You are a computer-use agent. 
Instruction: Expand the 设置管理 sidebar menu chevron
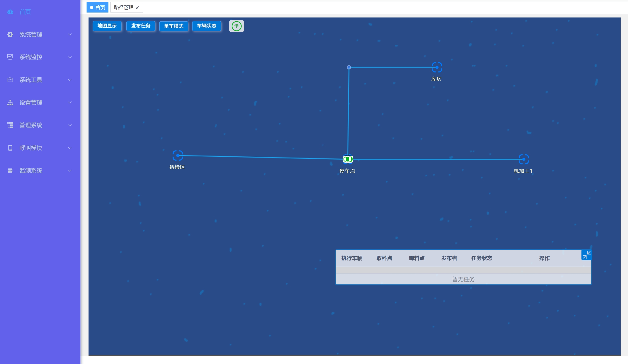pos(70,103)
